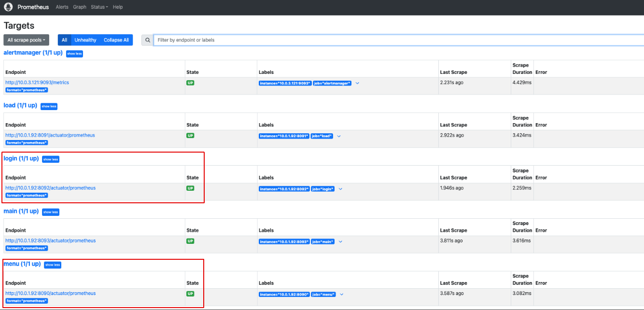Click the load (1/1 up) pool heading

[x=20, y=105]
